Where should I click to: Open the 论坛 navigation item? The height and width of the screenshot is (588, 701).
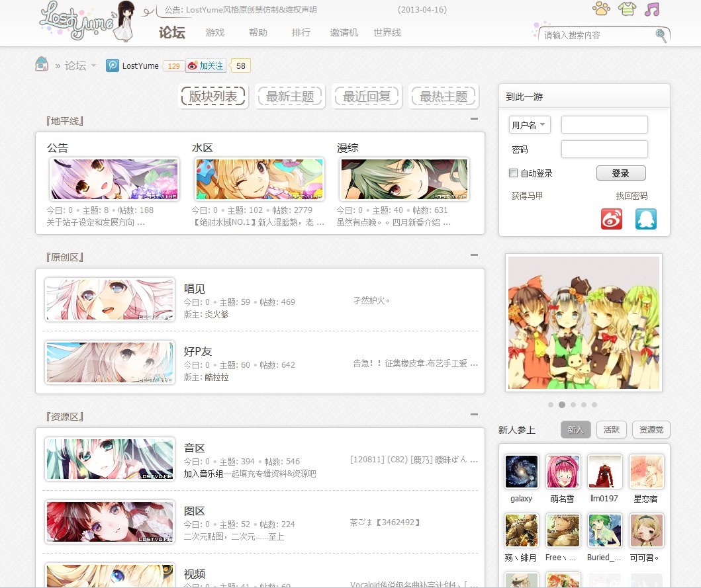172,32
